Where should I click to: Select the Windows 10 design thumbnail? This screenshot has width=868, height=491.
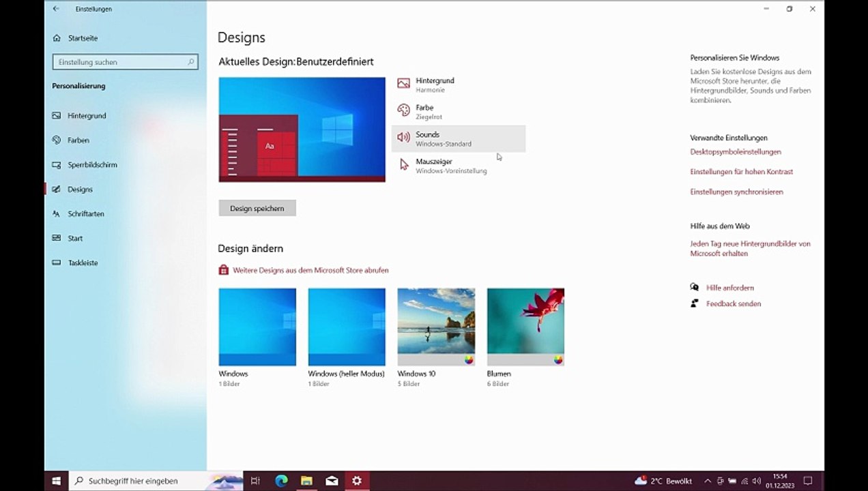[x=436, y=327]
